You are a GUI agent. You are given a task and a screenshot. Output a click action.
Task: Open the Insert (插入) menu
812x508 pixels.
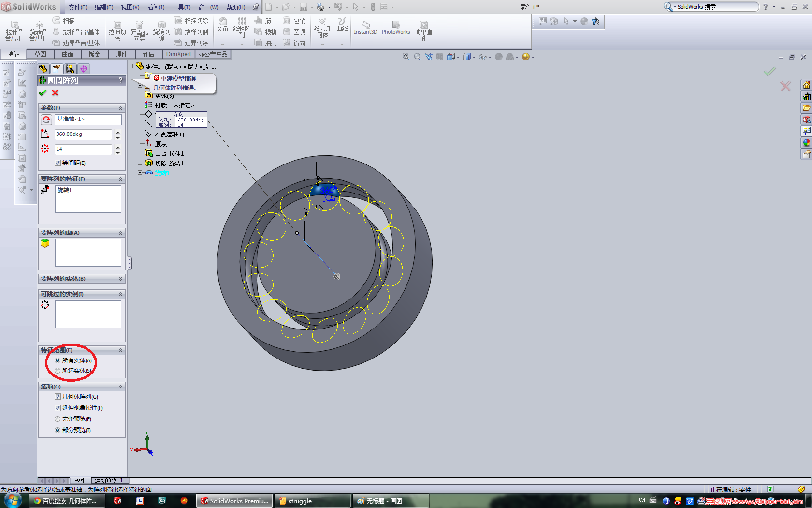tap(156, 7)
